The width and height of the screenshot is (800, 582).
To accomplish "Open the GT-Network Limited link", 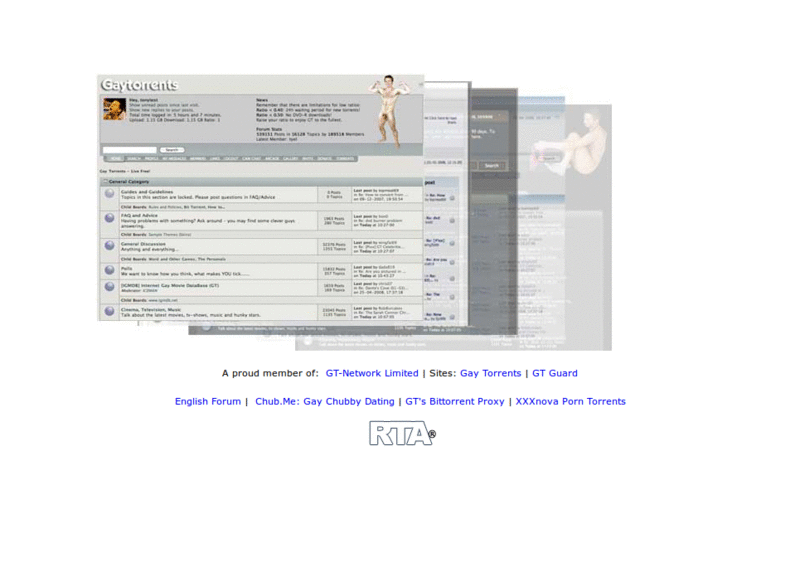I will (371, 373).
